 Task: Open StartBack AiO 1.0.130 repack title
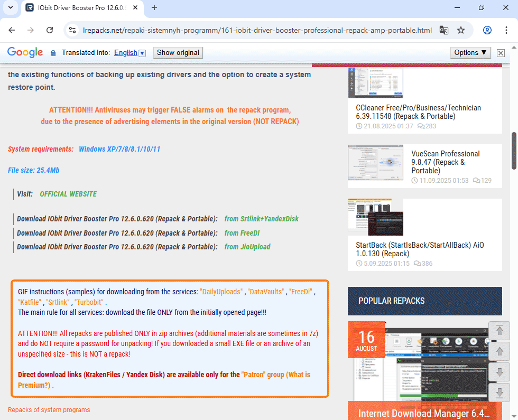coord(420,249)
